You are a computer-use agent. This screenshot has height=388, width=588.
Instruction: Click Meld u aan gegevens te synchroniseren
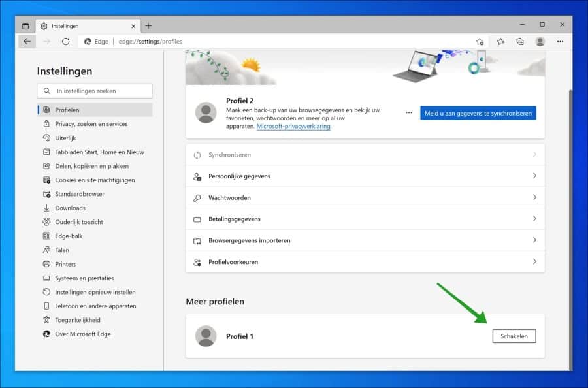coord(478,113)
